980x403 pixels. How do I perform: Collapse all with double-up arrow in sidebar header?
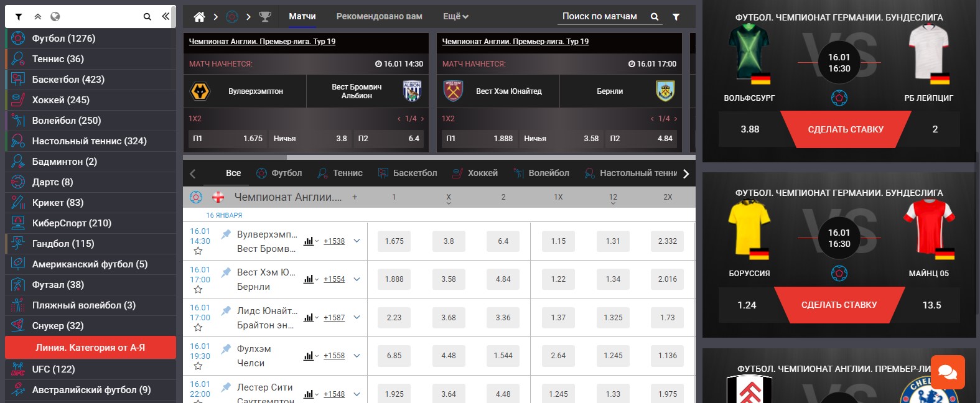37,17
